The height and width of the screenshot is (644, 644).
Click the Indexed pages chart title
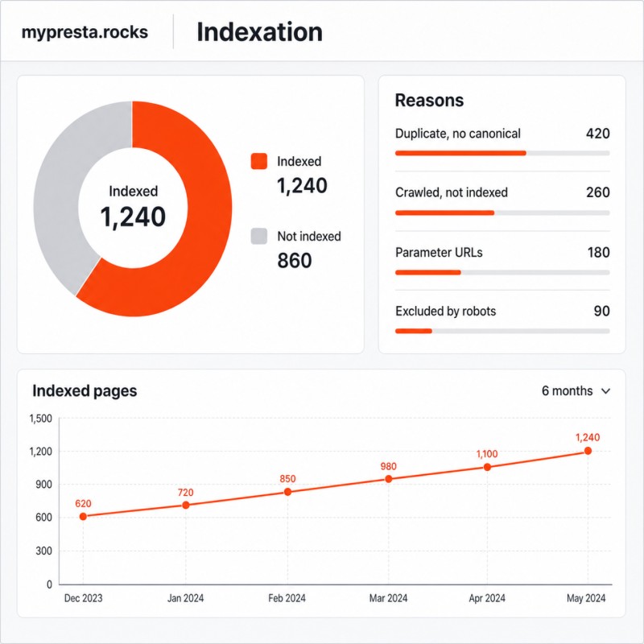tap(85, 390)
